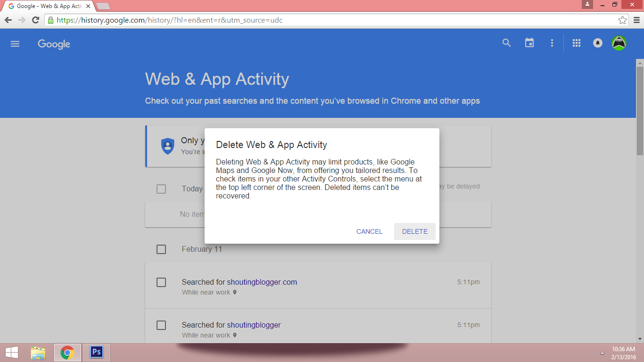Click the scrollbar up arrow
The height and width of the screenshot is (362, 644).
click(x=640, y=63)
